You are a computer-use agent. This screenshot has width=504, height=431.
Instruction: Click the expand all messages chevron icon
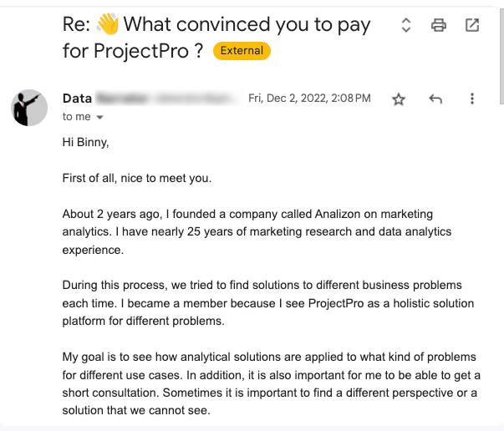click(406, 25)
